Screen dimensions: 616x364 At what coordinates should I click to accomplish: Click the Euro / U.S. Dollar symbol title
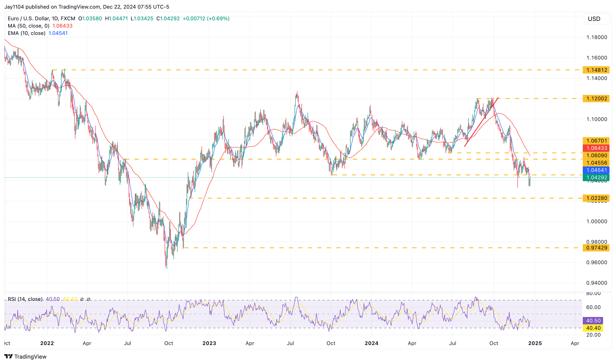[41, 19]
